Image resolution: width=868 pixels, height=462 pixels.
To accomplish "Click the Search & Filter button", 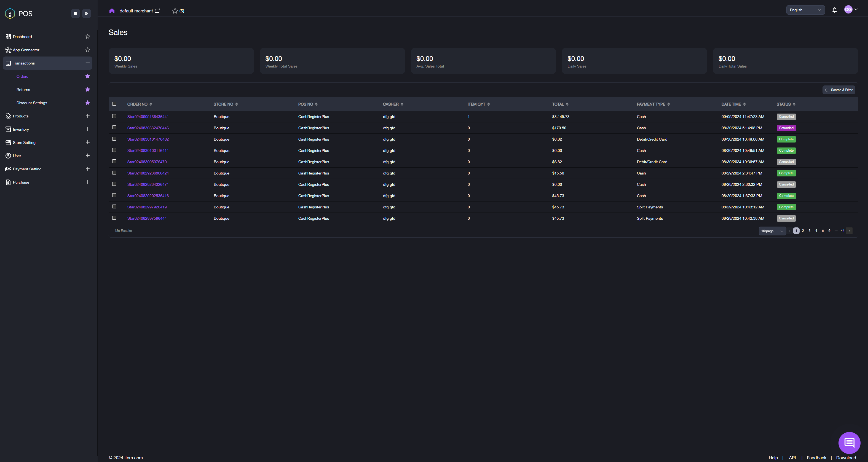I will coord(839,90).
